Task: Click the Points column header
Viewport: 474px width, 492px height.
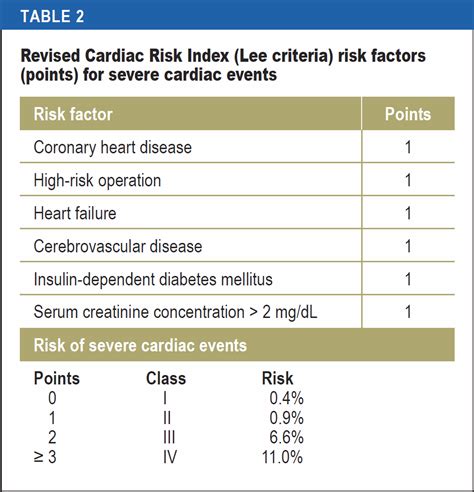Action: coord(408,114)
